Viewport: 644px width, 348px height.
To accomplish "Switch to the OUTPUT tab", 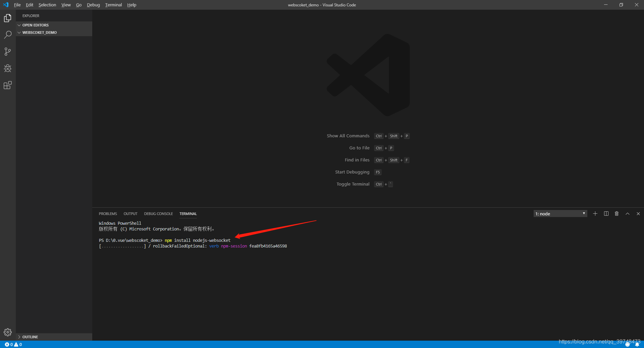I will click(x=130, y=214).
